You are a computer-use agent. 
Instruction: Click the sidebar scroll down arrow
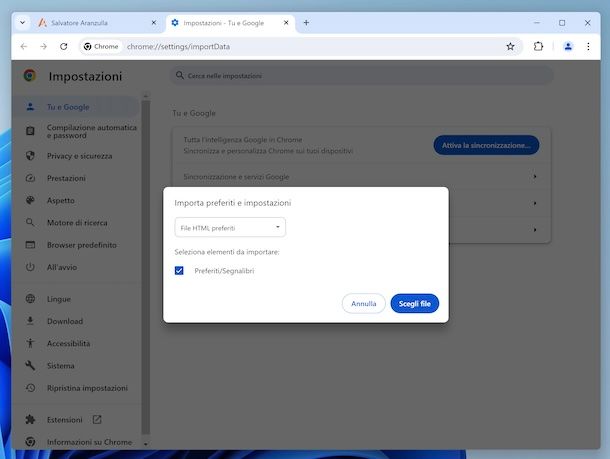point(145,444)
